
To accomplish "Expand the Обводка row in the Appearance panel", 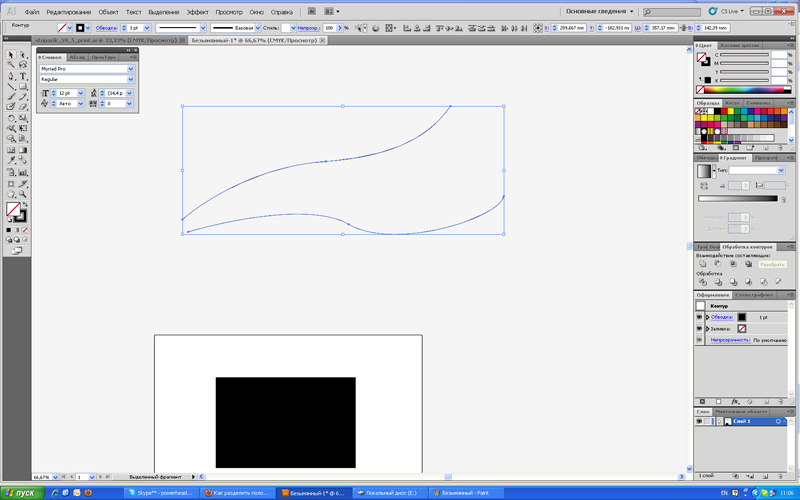I will click(x=708, y=317).
